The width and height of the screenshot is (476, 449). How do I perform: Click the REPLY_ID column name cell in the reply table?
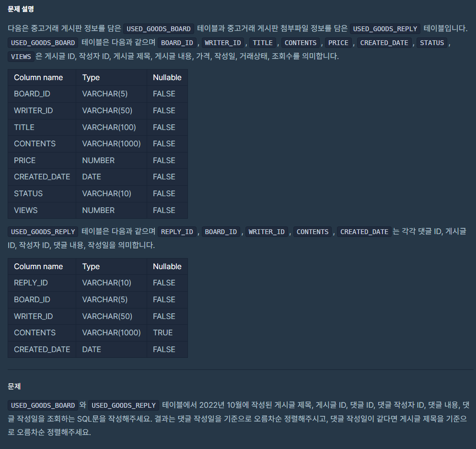coord(42,283)
